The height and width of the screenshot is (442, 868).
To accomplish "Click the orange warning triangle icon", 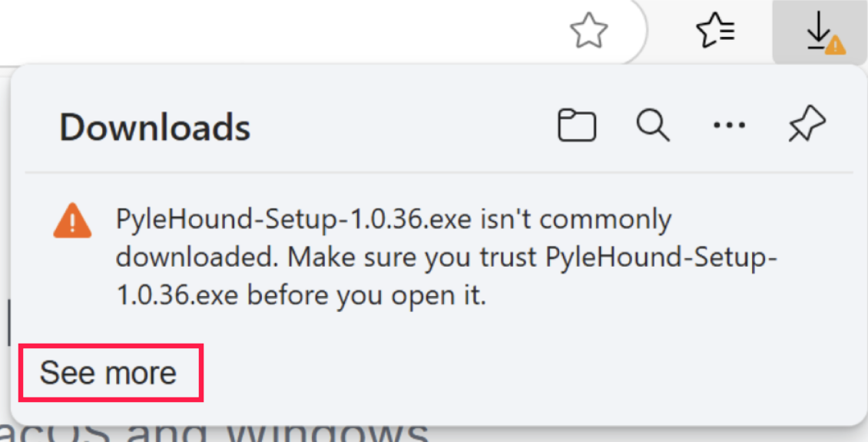I will click(73, 221).
